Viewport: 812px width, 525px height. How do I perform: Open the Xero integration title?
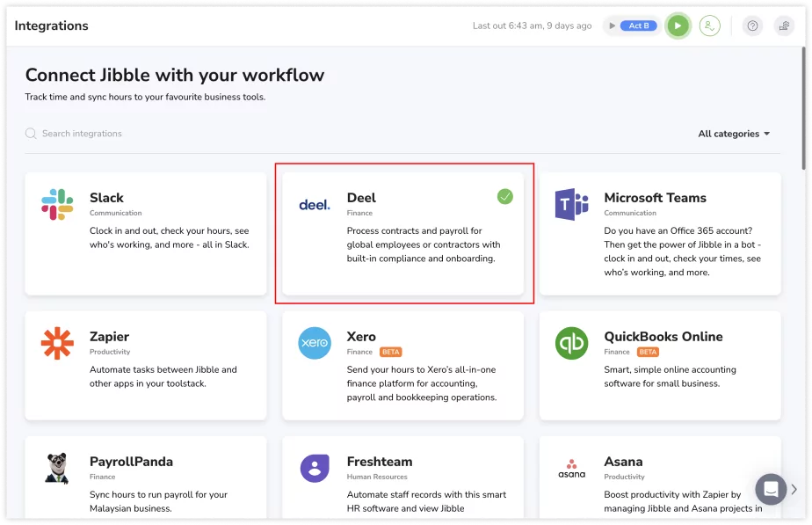(361, 337)
